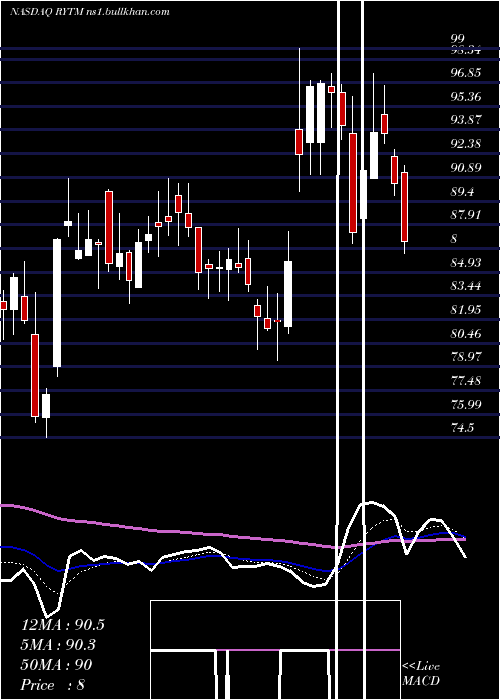Screen dimensions: 500x700
Task: Select the 93.87 price level label
Action: 466,120
